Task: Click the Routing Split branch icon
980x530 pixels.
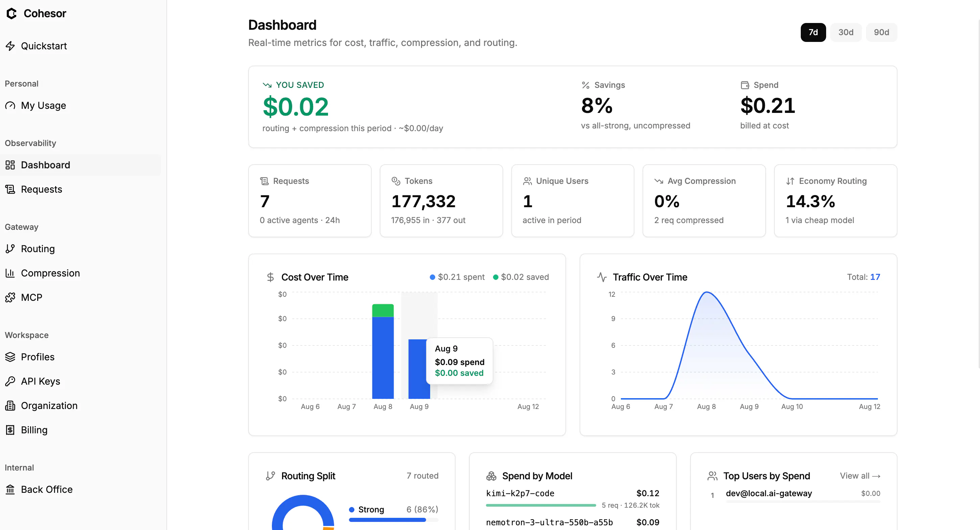Action: [x=271, y=476]
